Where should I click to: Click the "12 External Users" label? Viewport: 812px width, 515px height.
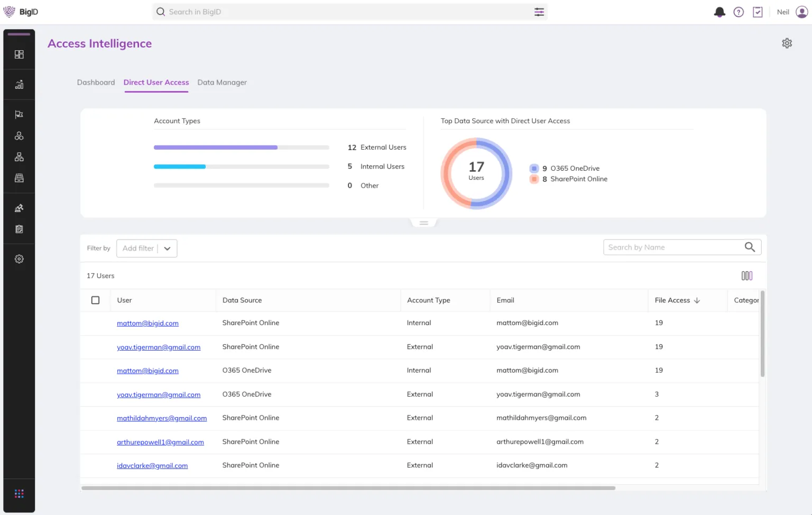377,148
